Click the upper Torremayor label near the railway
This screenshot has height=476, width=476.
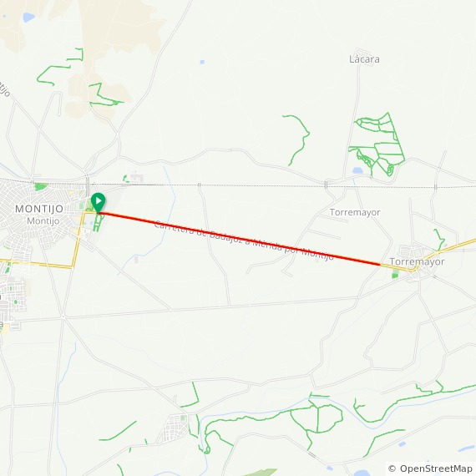(x=355, y=212)
